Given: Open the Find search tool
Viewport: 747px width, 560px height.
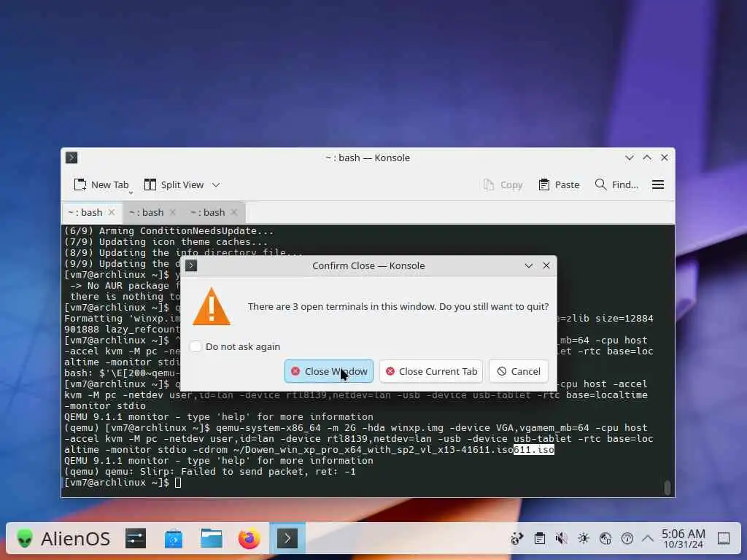Looking at the screenshot, I should pyautogui.click(x=617, y=184).
